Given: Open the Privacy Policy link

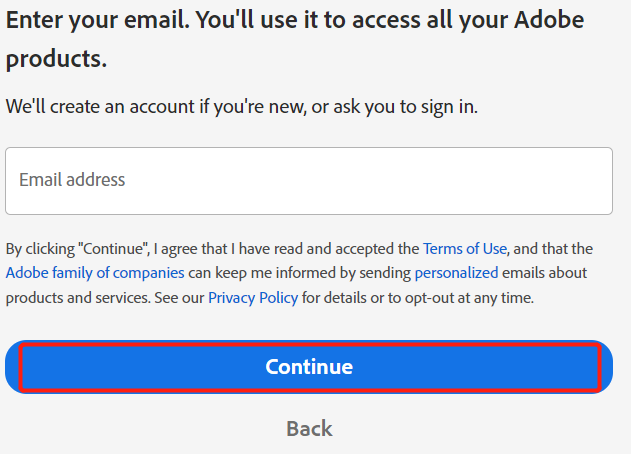Looking at the screenshot, I should [253, 297].
